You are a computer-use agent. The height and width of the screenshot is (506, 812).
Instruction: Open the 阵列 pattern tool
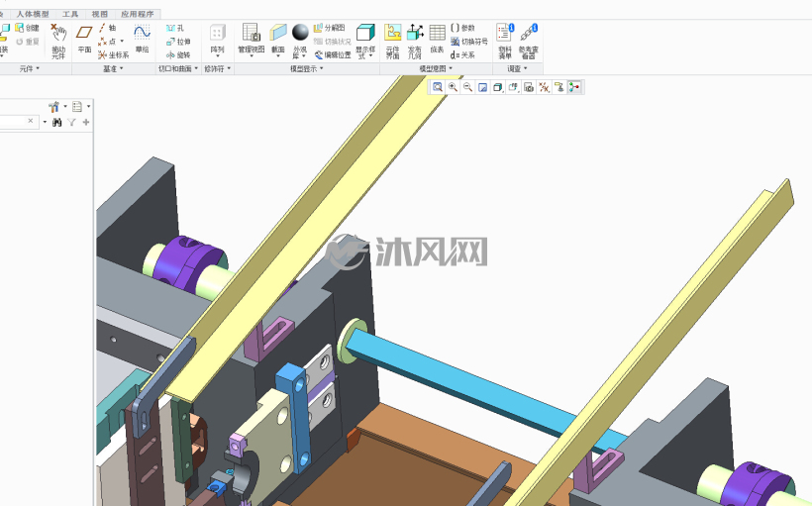point(218,40)
